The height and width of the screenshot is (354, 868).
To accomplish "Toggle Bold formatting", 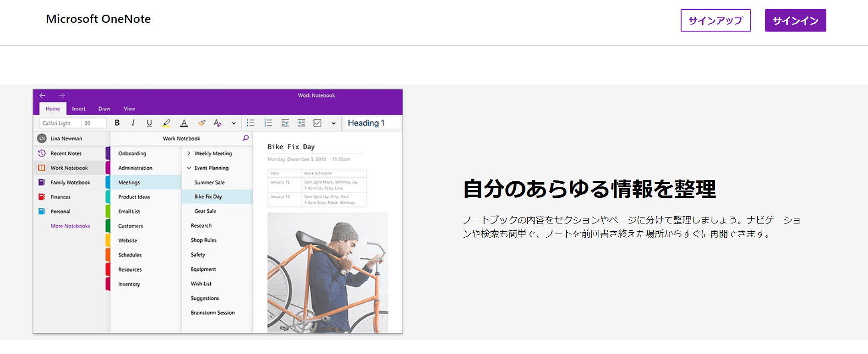I will 117,123.
